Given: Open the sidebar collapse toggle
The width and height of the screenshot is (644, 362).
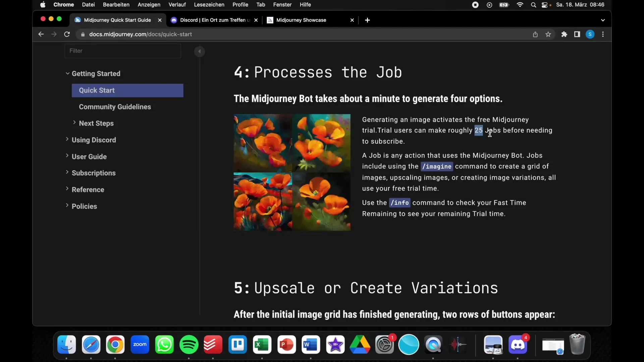Looking at the screenshot, I should coord(199,51).
